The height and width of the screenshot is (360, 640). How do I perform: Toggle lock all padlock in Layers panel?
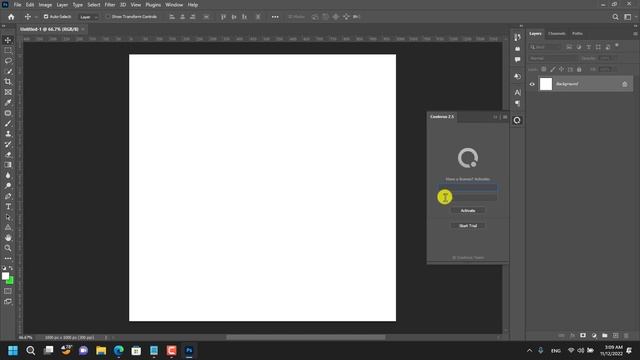click(x=579, y=69)
